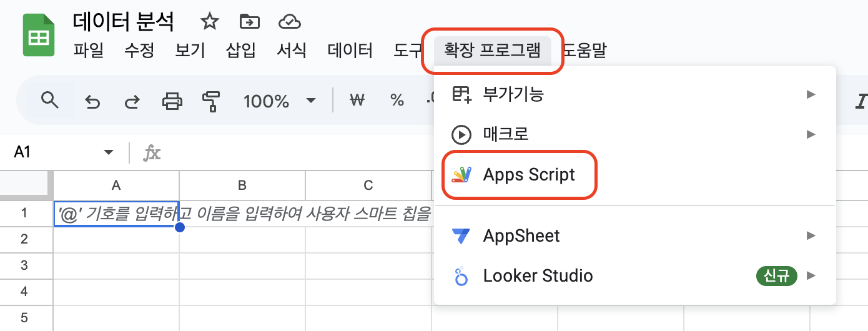
Task: Print the spreadsheet
Action: point(172,101)
